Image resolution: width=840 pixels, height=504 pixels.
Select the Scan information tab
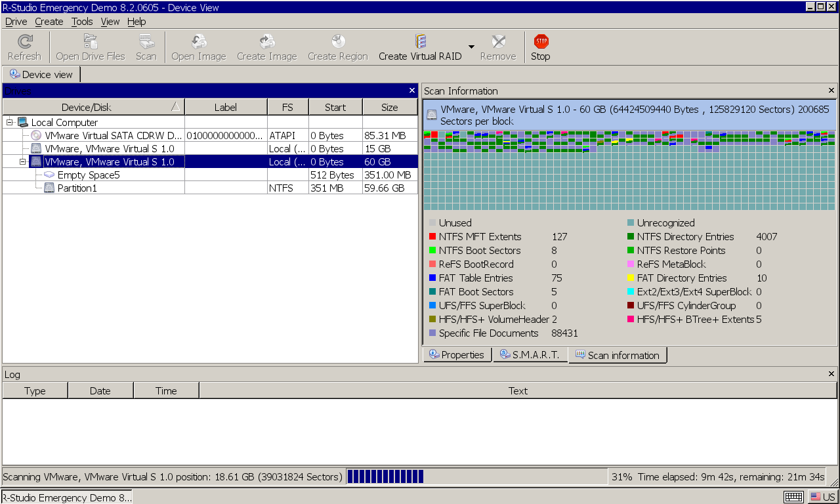(617, 355)
